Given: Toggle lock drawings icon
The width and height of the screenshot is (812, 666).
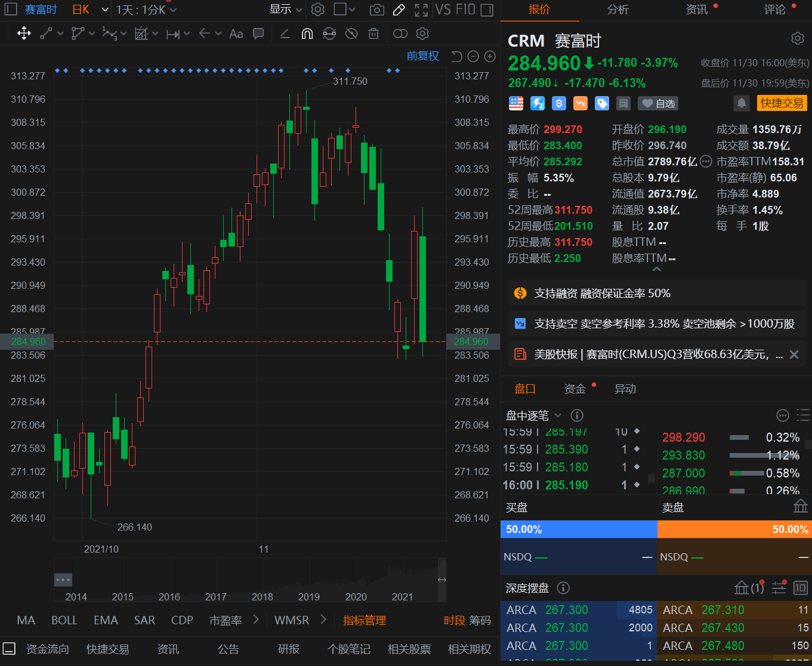Looking at the screenshot, I should pyautogui.click(x=329, y=33).
